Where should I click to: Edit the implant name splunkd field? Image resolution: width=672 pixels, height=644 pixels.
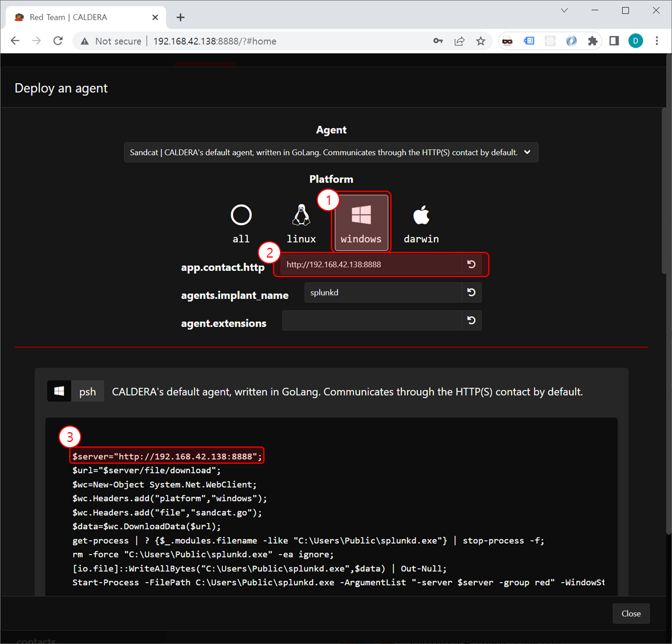point(383,293)
